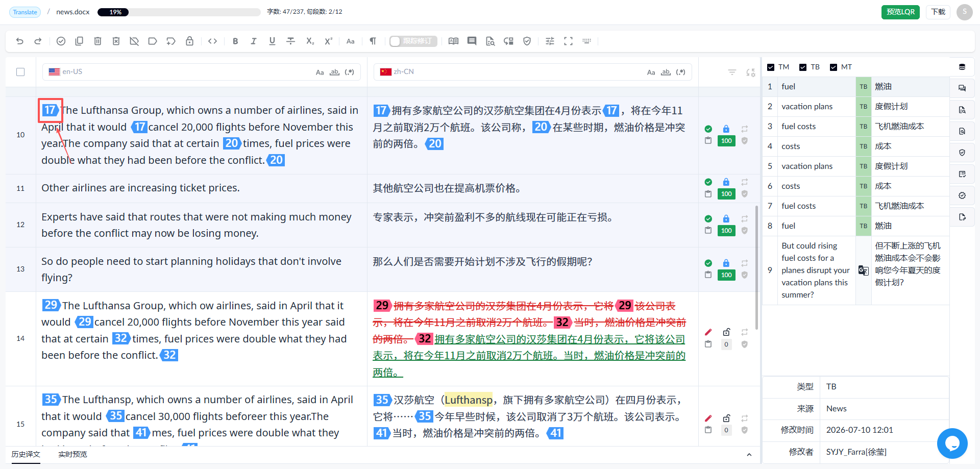Image resolution: width=980 pixels, height=469 pixels.
Task: Switch to the 实时预览 tab
Action: tap(72, 454)
